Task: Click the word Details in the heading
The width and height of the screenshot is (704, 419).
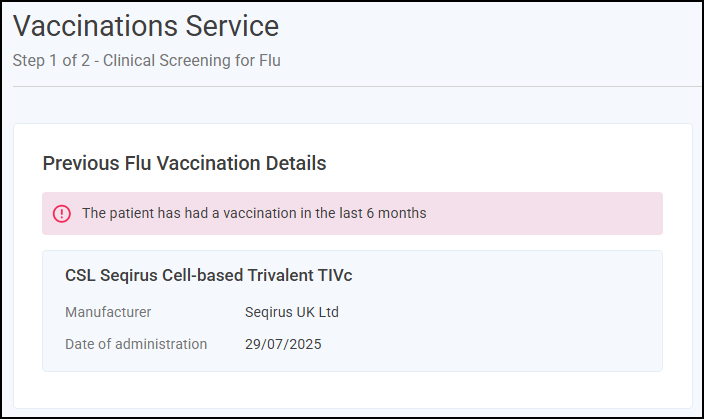Action: 296,163
